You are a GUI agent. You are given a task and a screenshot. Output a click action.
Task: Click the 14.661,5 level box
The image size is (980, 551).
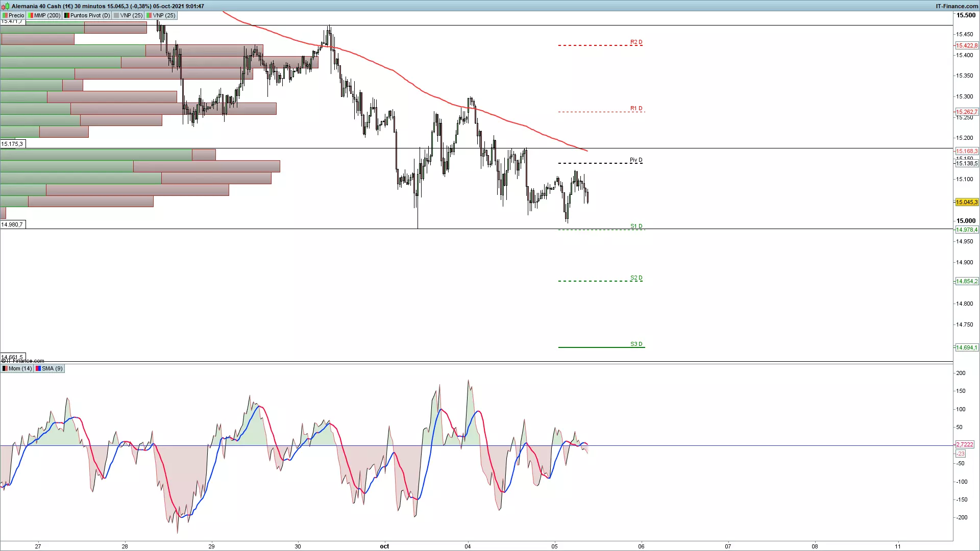pyautogui.click(x=12, y=357)
